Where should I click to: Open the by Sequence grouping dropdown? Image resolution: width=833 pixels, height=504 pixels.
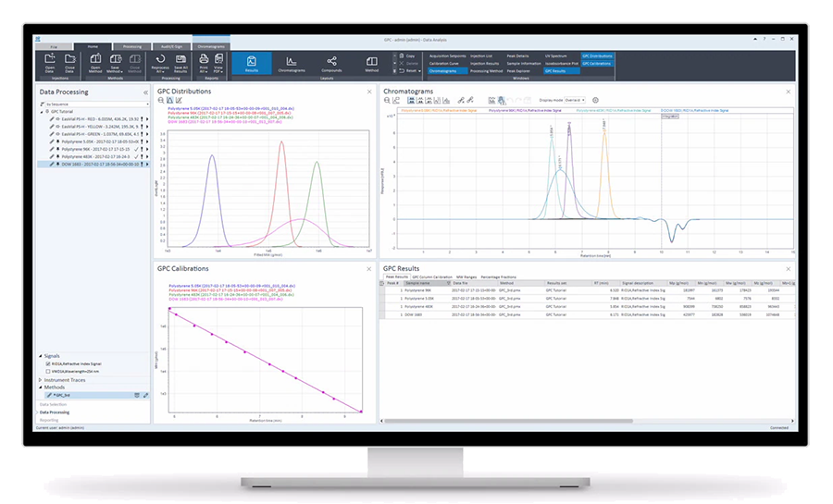[x=93, y=104]
